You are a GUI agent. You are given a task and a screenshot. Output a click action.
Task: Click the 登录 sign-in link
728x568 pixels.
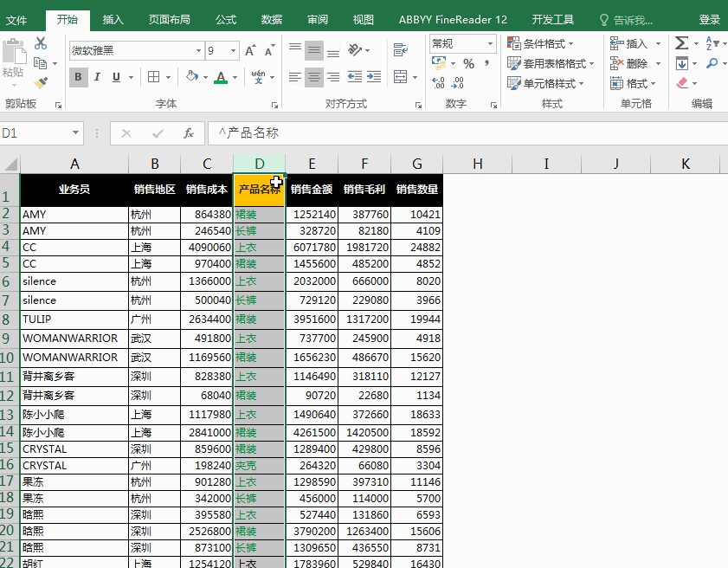pos(710,20)
